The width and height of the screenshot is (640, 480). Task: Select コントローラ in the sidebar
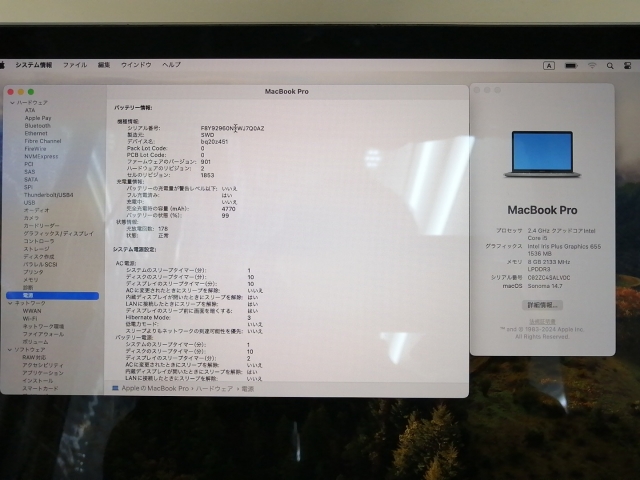(x=39, y=241)
